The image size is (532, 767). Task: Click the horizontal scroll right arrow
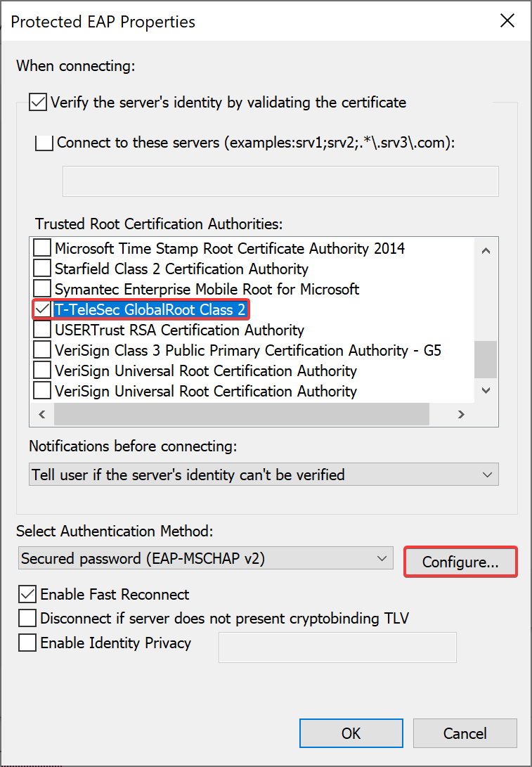coord(461,415)
